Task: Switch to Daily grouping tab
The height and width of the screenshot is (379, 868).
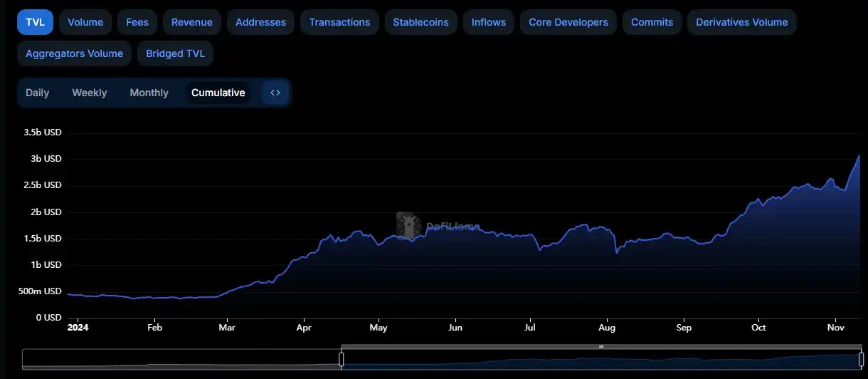Action: (x=38, y=93)
